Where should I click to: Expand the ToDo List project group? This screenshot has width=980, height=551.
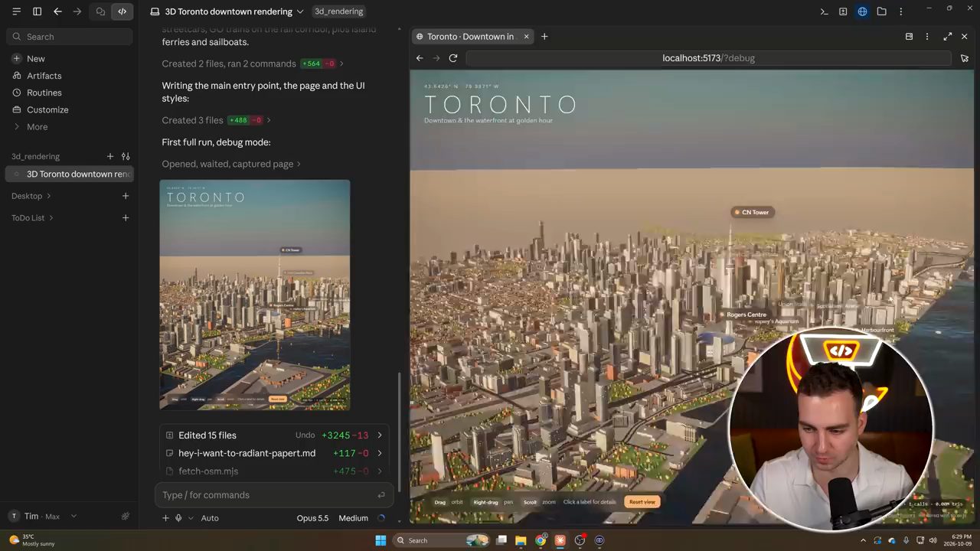[x=32, y=218]
